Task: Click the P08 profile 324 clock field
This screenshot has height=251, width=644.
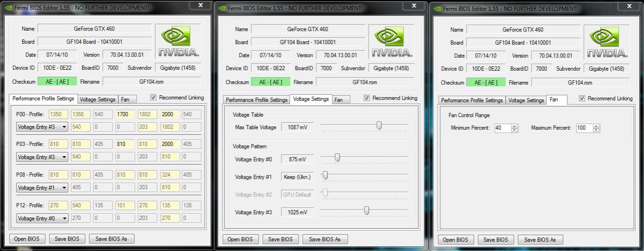Action: tap(170, 175)
